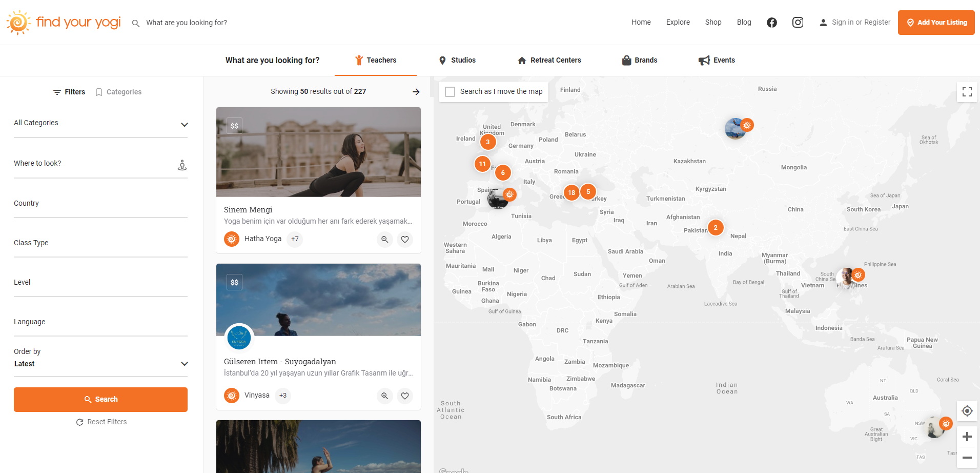Switch to the Brands tab
Image resolution: width=980 pixels, height=473 pixels.
point(640,61)
